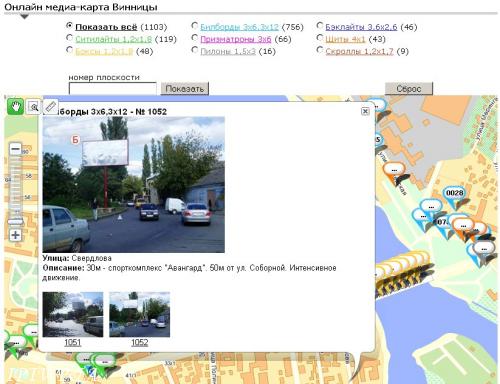Click the map zoom in plus button

(15, 235)
